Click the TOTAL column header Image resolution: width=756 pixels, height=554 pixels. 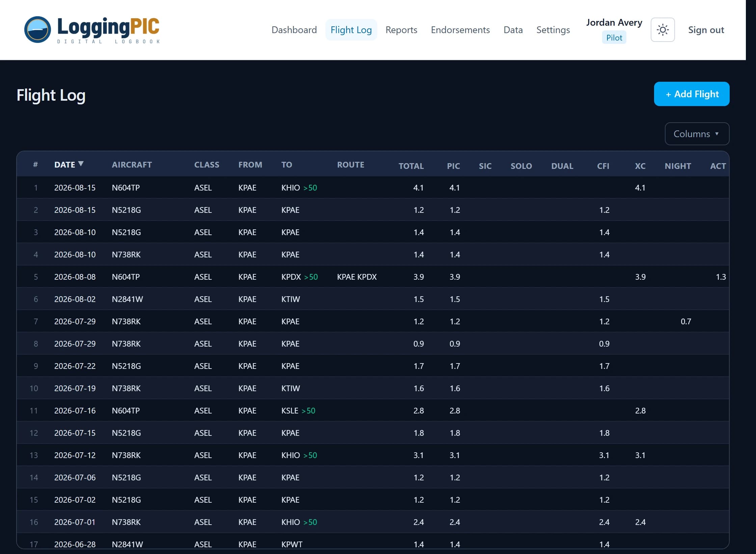click(411, 166)
